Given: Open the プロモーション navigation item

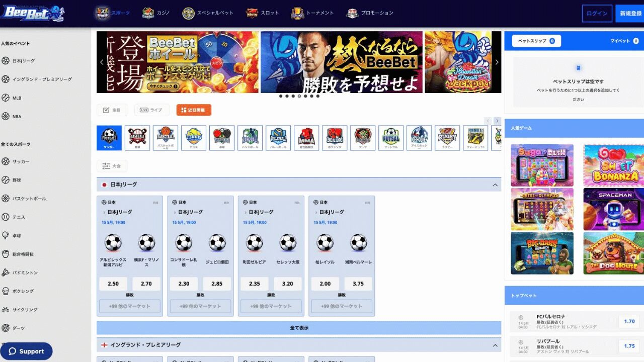Looking at the screenshot, I should click(370, 13).
